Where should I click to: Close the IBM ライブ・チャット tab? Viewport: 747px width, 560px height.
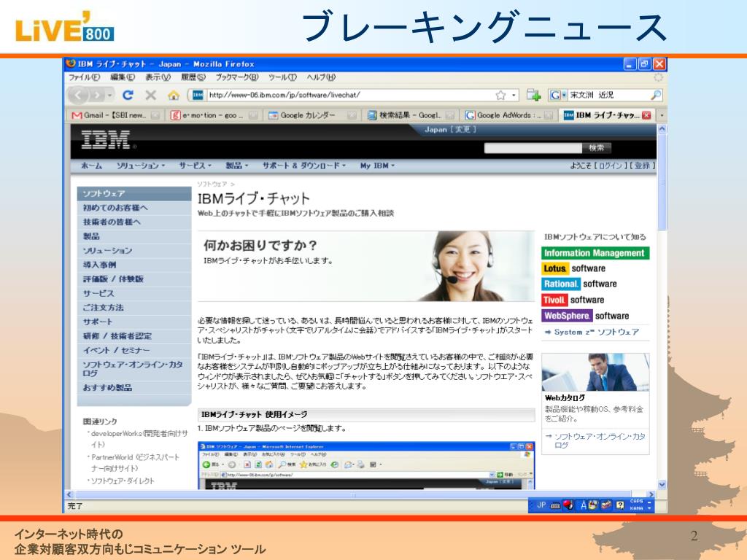pyautogui.click(x=646, y=115)
